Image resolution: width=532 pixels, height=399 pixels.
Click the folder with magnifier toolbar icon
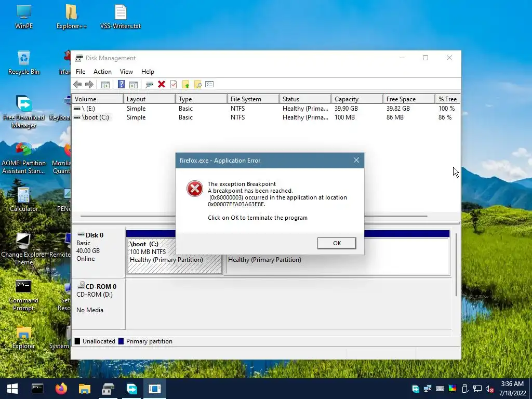pos(197,85)
